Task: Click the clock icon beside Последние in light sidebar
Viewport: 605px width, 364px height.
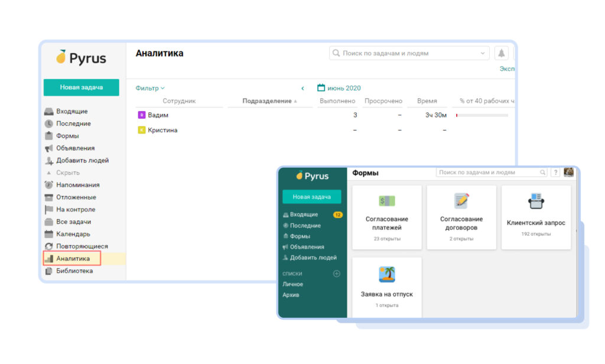Action: point(48,124)
